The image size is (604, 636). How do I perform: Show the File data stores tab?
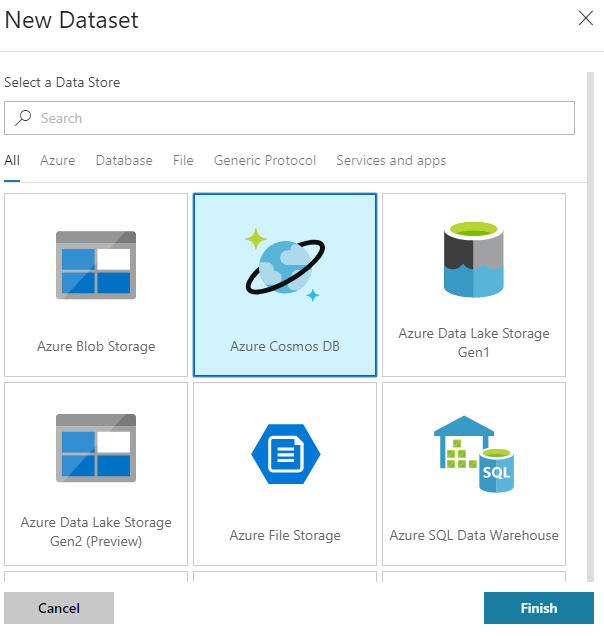pyautogui.click(x=183, y=160)
